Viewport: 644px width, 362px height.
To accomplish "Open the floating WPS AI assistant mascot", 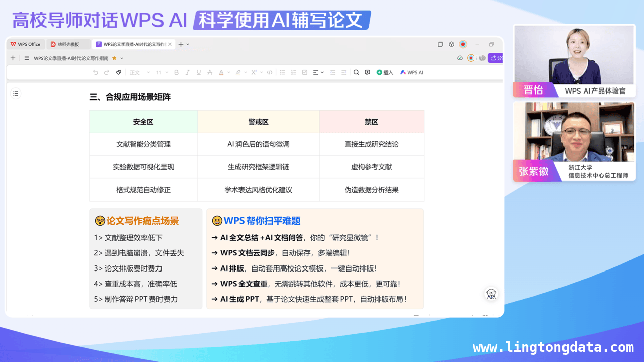I will click(491, 294).
